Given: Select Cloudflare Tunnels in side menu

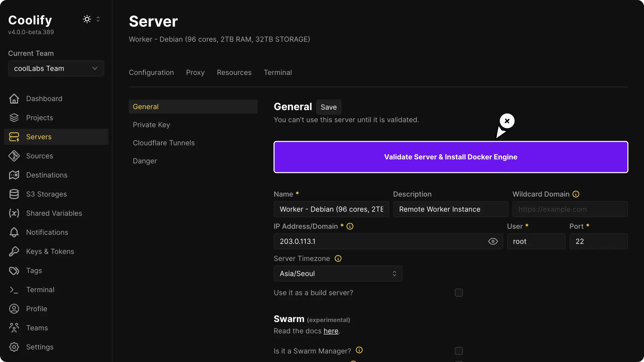Looking at the screenshot, I should 164,143.
